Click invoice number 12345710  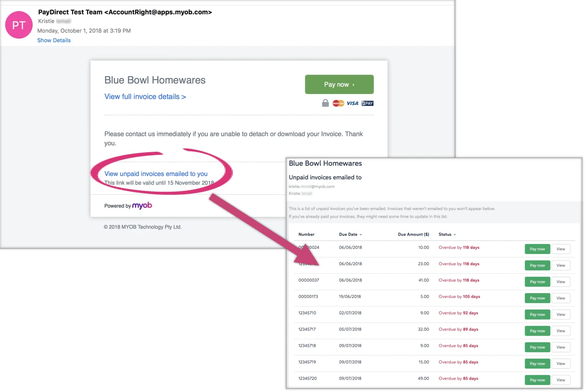click(x=307, y=313)
